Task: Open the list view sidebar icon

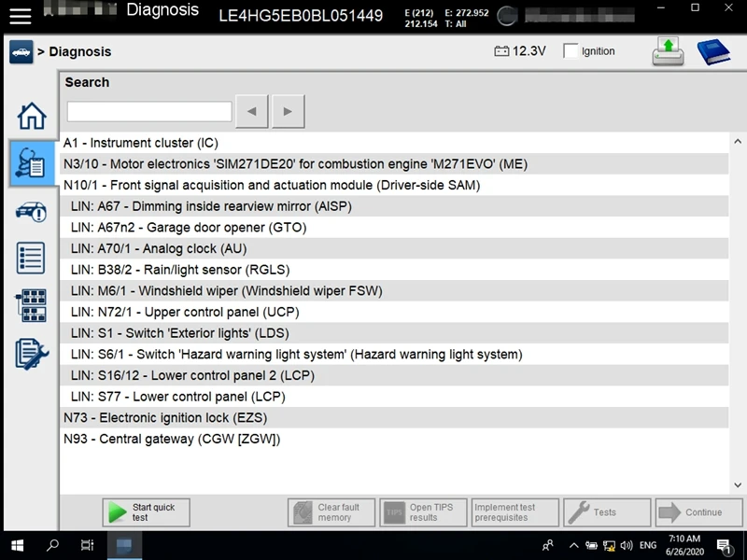Action: click(x=31, y=259)
